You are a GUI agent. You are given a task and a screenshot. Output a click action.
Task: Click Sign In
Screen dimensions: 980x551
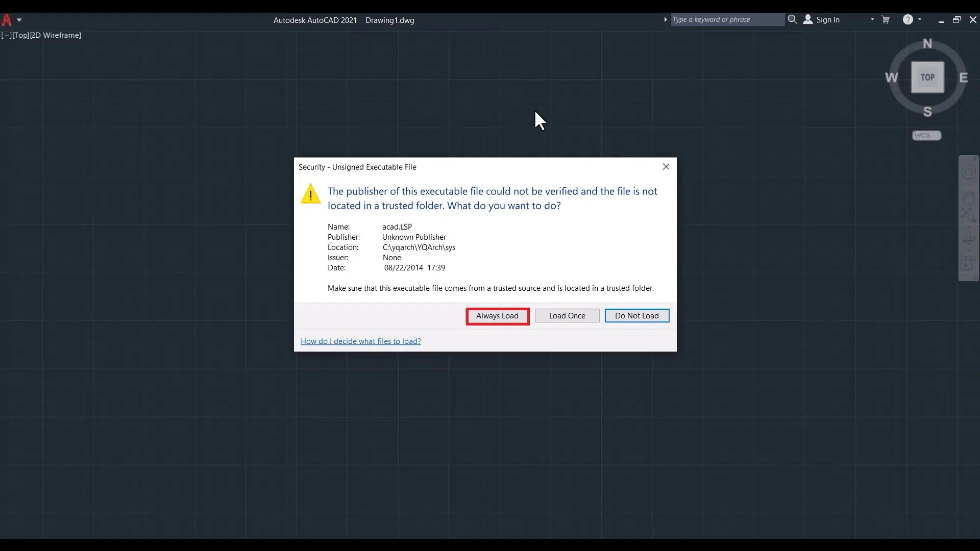click(x=827, y=19)
